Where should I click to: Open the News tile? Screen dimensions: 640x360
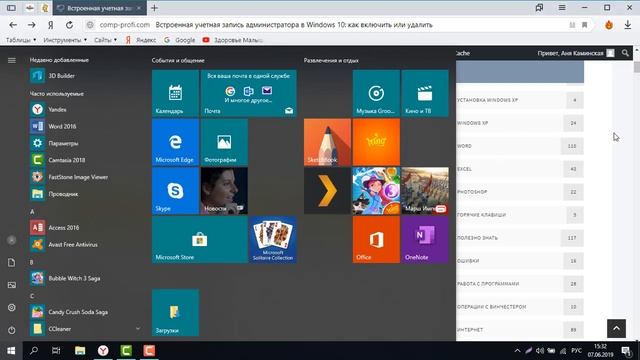224,191
